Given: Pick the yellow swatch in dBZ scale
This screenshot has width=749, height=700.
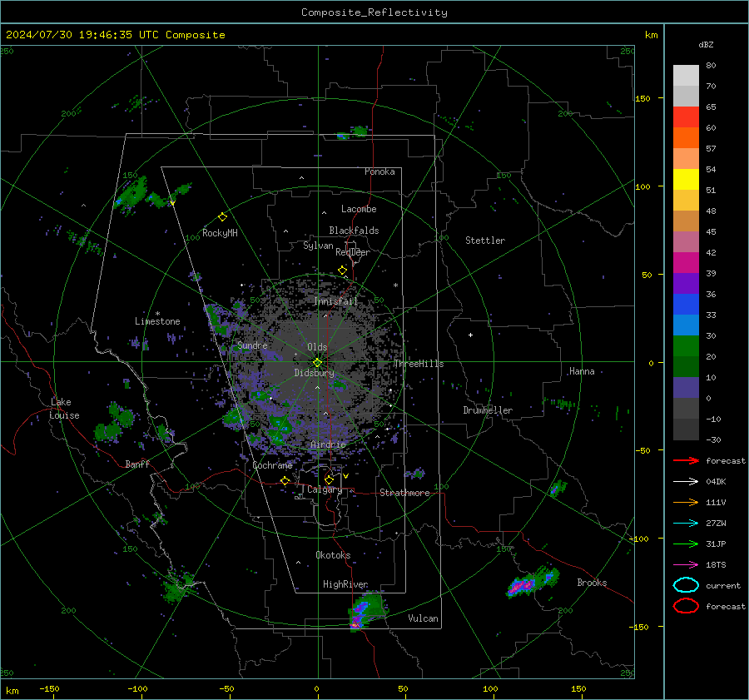Looking at the screenshot, I should [x=686, y=179].
